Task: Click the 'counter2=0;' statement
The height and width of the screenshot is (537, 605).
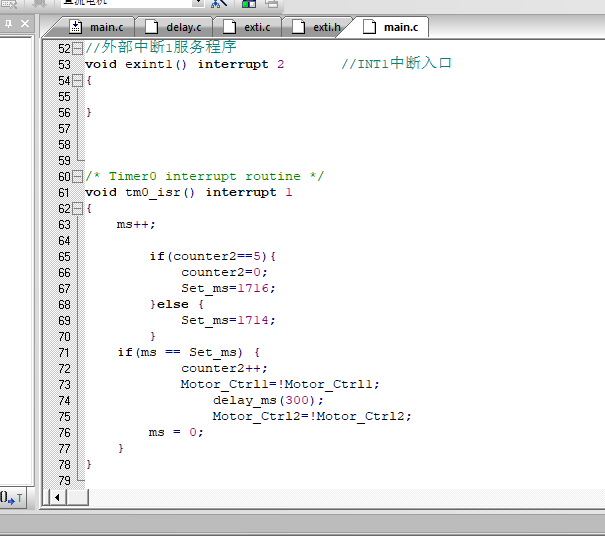Action: 224,273
